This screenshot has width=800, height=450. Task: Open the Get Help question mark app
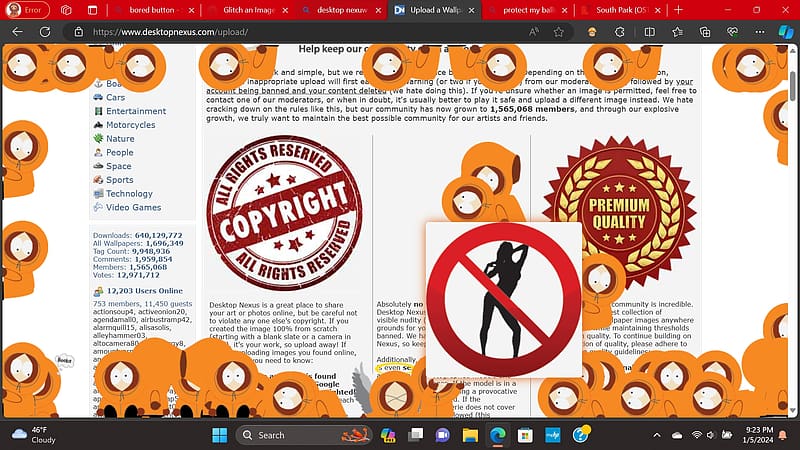(x=581, y=435)
